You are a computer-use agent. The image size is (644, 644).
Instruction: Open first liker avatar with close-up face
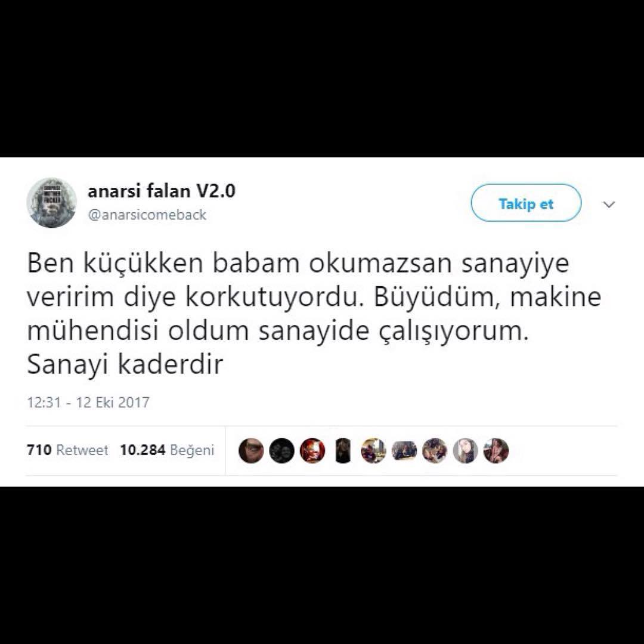point(251,451)
